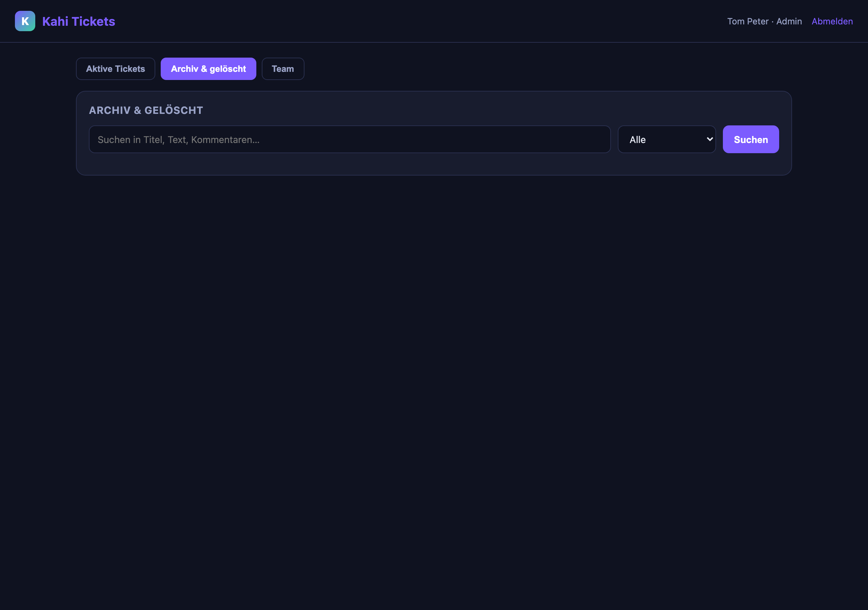
Task: Click the white K letter inside the logo
Action: [x=25, y=21]
